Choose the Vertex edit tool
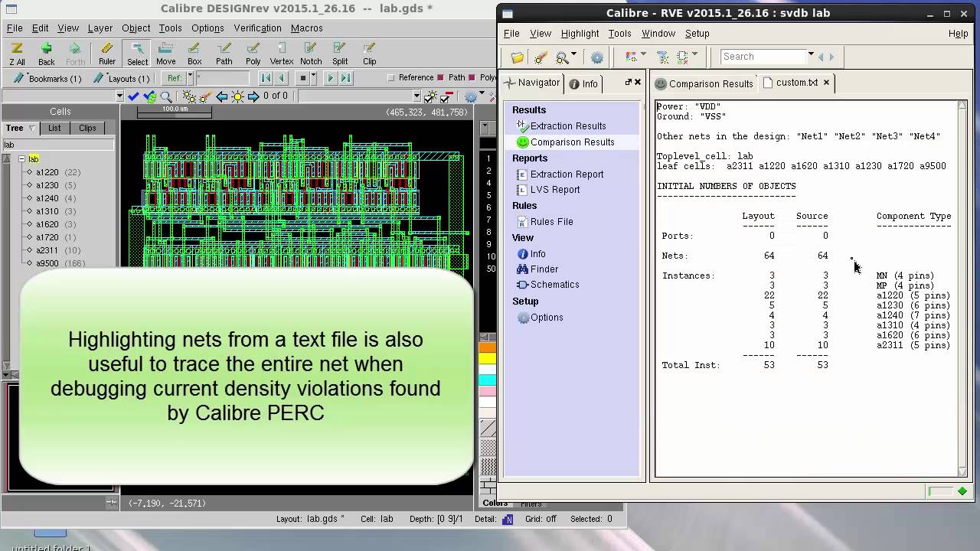Image resolution: width=980 pixels, height=551 pixels. 282,54
